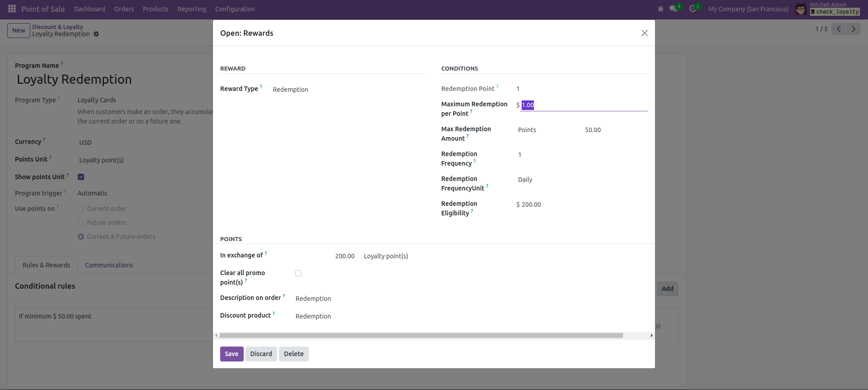Open the Redemption FrequencyUnit Daily dropdown

pos(581,180)
